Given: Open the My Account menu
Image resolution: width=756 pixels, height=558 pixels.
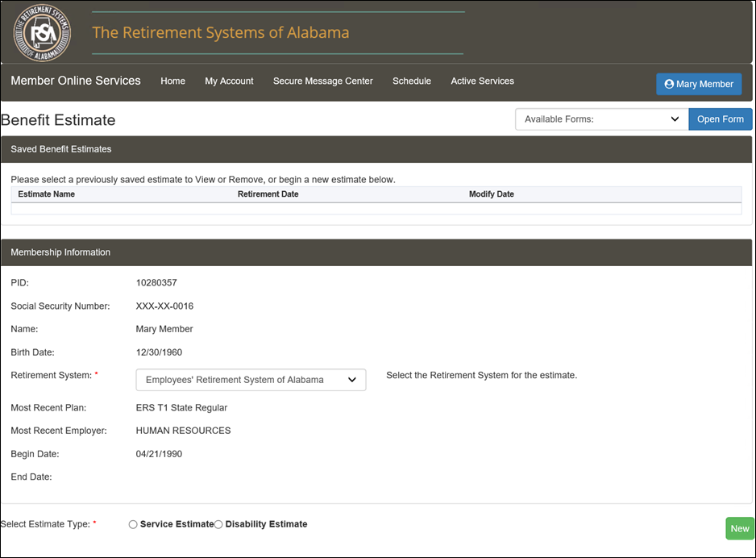Looking at the screenshot, I should pos(229,81).
